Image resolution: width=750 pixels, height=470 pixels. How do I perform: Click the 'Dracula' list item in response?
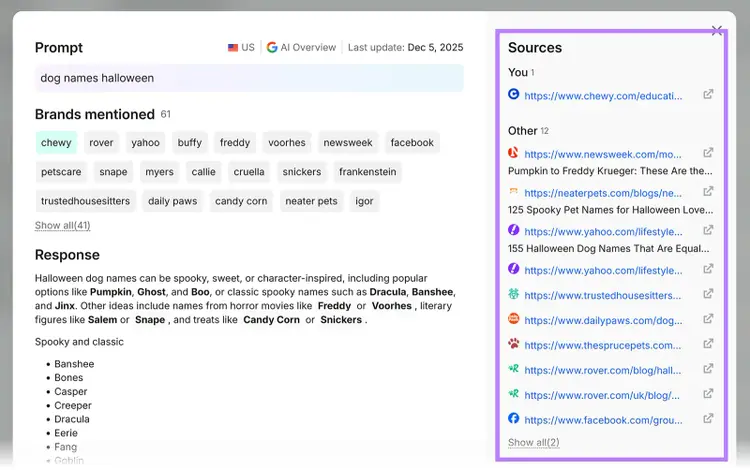(72, 419)
